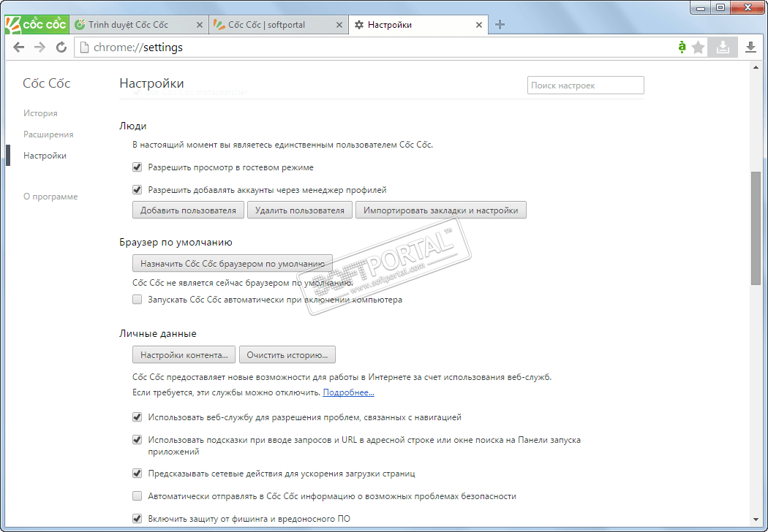The width and height of the screenshot is (768, 532).
Task: Click the Cốc Cốc logo menu button
Action: [x=37, y=24]
